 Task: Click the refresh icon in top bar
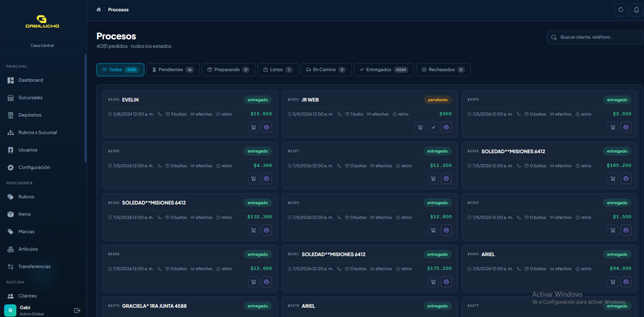tap(620, 10)
